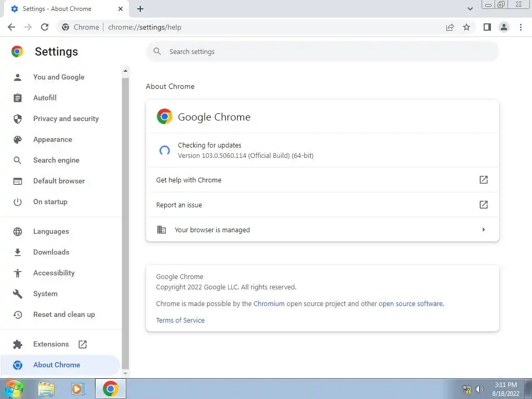This screenshot has width=532, height=399.
Task: Click the browser forward arrow
Action: (28, 27)
